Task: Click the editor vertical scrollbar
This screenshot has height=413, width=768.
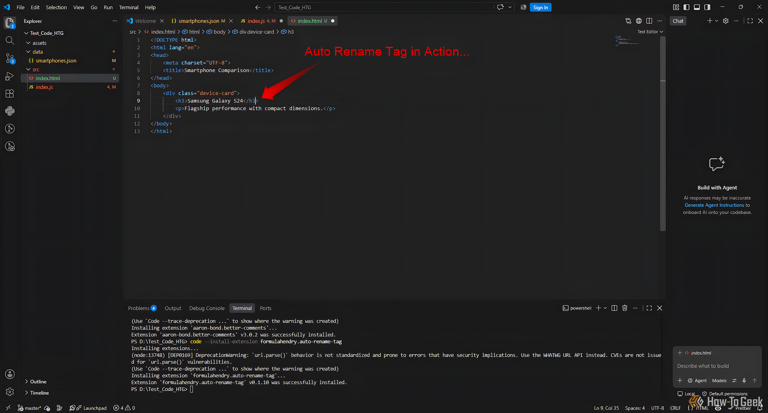Action: (663, 133)
